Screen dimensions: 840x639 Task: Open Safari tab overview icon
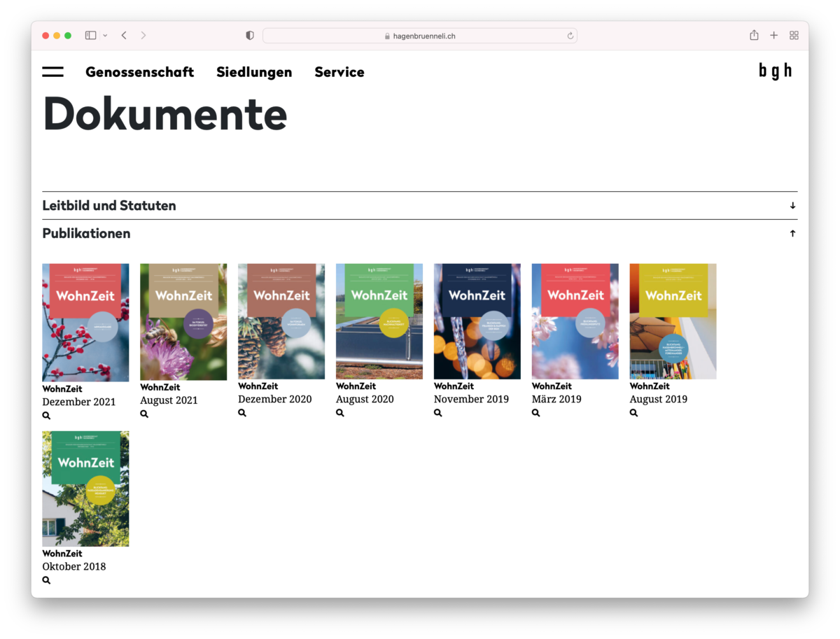pyautogui.click(x=794, y=36)
